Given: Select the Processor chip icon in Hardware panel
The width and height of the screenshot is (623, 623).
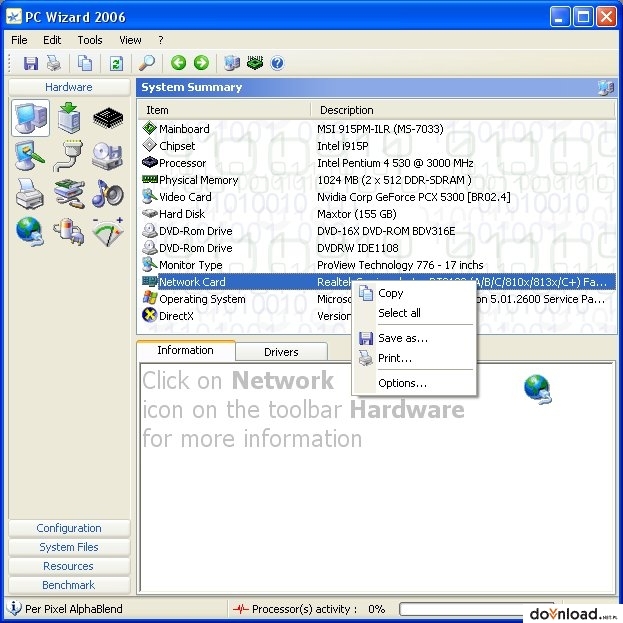Looking at the screenshot, I should [x=108, y=118].
